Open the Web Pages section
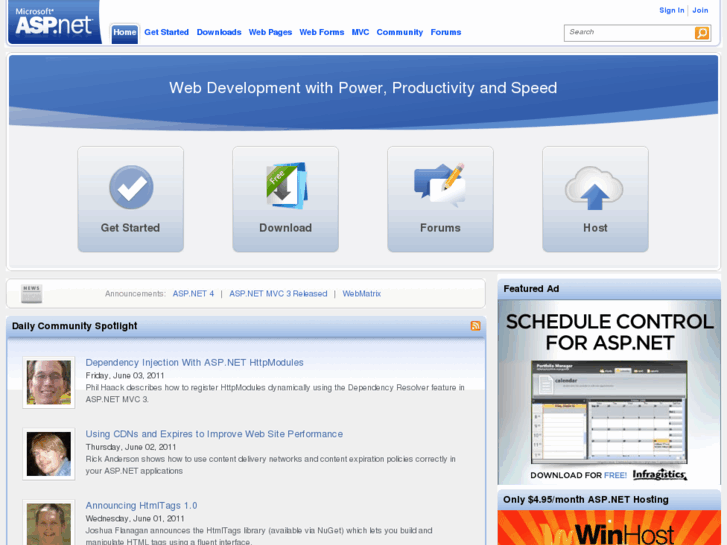Screen dimensions: 727x545 (270, 32)
